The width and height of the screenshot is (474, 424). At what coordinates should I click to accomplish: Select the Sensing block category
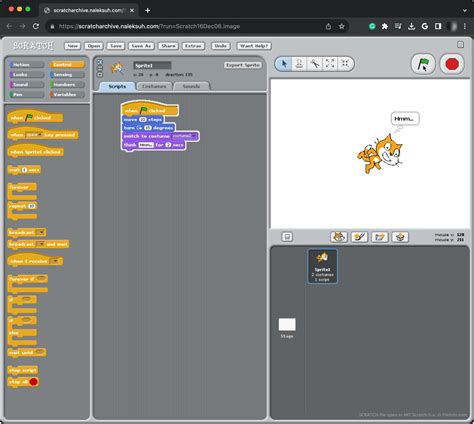[x=67, y=75]
